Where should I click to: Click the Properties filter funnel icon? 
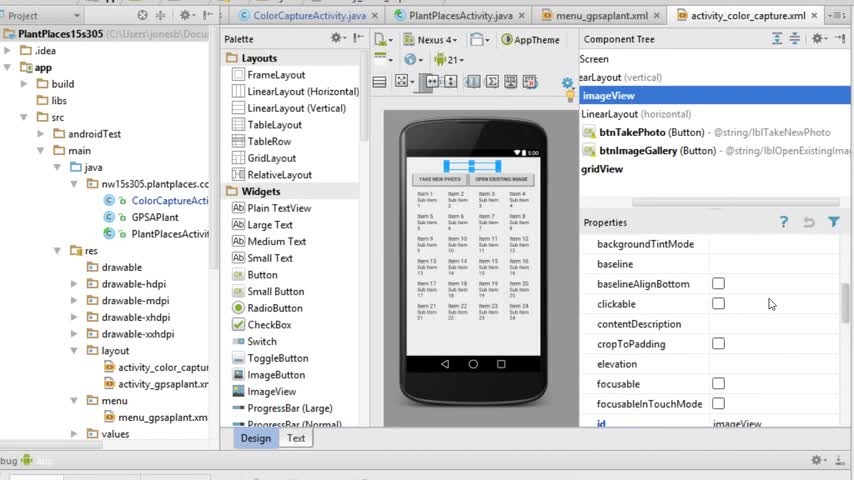pyautogui.click(x=834, y=222)
